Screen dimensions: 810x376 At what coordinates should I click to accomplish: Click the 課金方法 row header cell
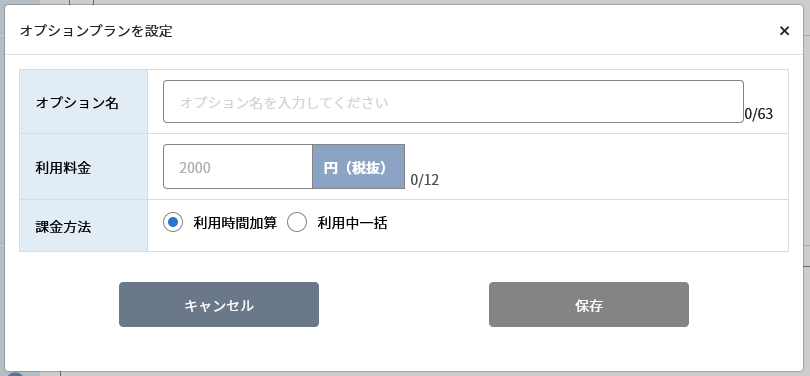[x=84, y=226]
